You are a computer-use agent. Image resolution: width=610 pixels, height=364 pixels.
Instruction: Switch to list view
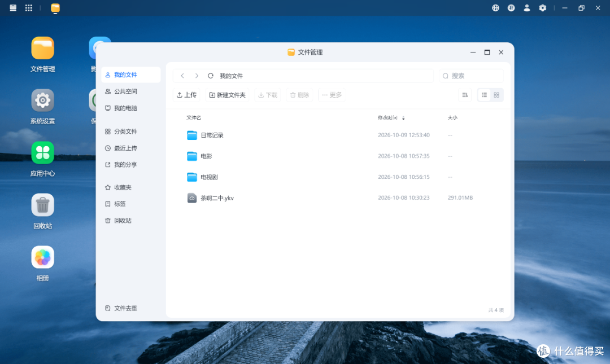(484, 95)
